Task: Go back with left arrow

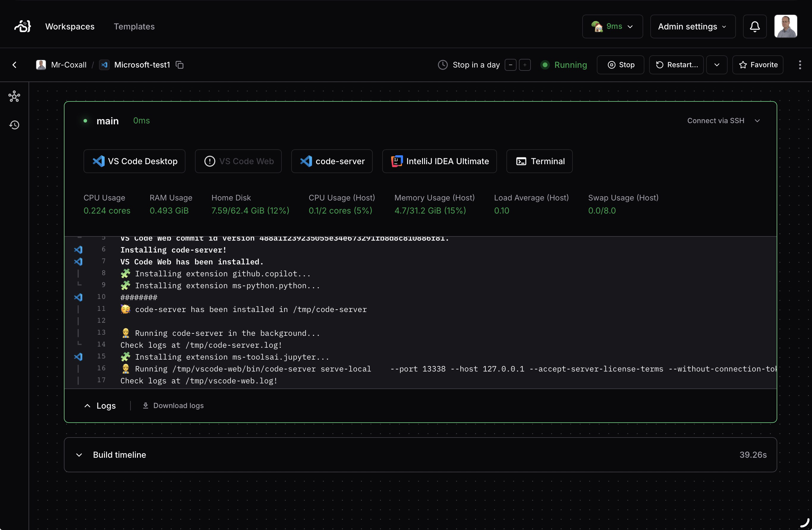Action: (14, 65)
